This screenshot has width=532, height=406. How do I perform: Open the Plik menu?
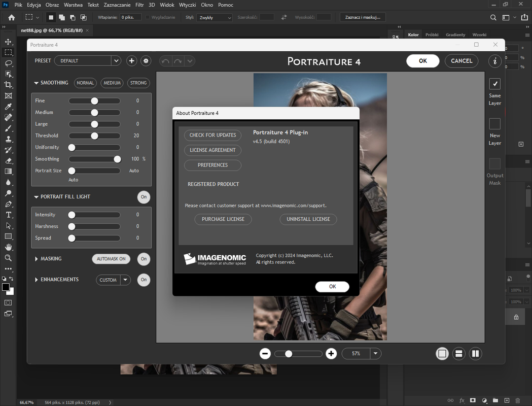[18, 5]
